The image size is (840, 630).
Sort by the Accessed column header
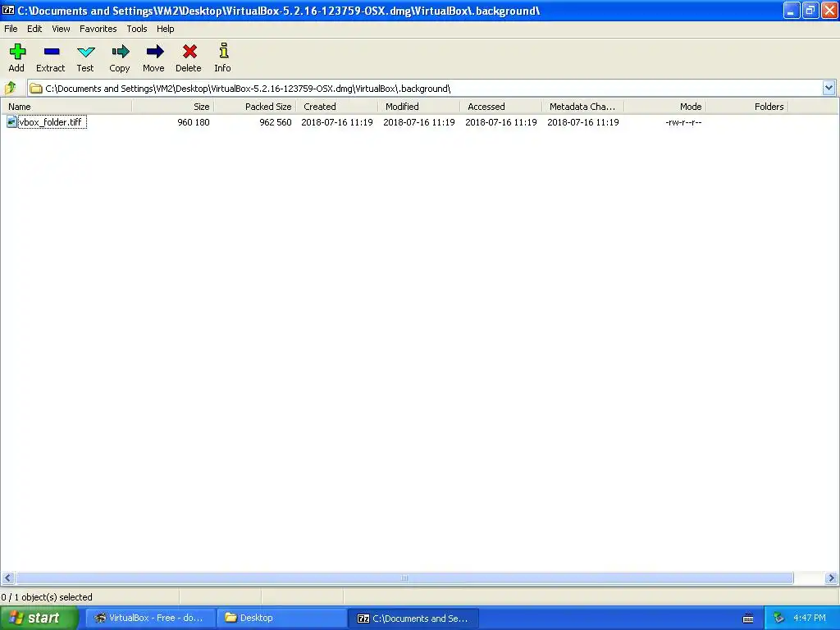(x=501, y=107)
